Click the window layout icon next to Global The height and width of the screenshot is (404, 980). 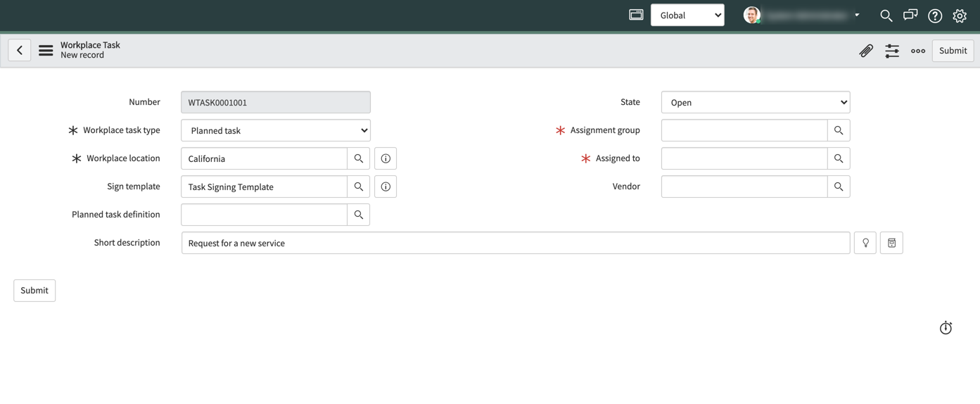coord(636,15)
